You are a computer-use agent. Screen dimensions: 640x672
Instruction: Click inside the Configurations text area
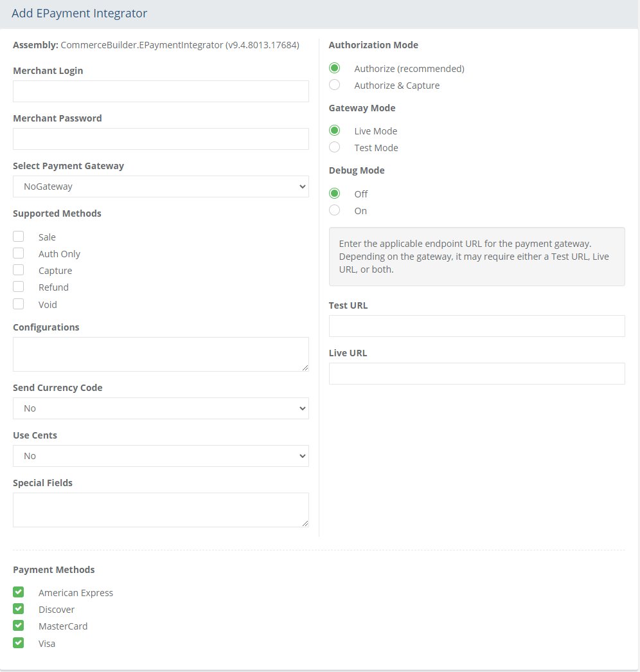161,354
